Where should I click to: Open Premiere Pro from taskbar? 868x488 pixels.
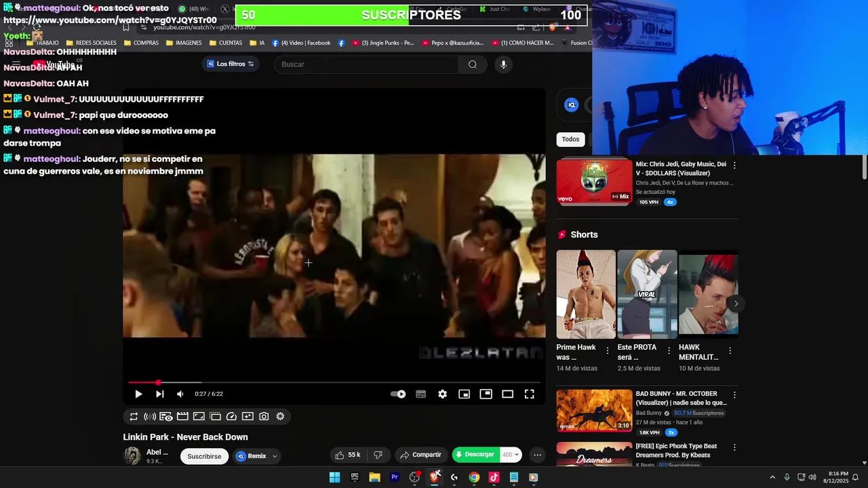[394, 477]
